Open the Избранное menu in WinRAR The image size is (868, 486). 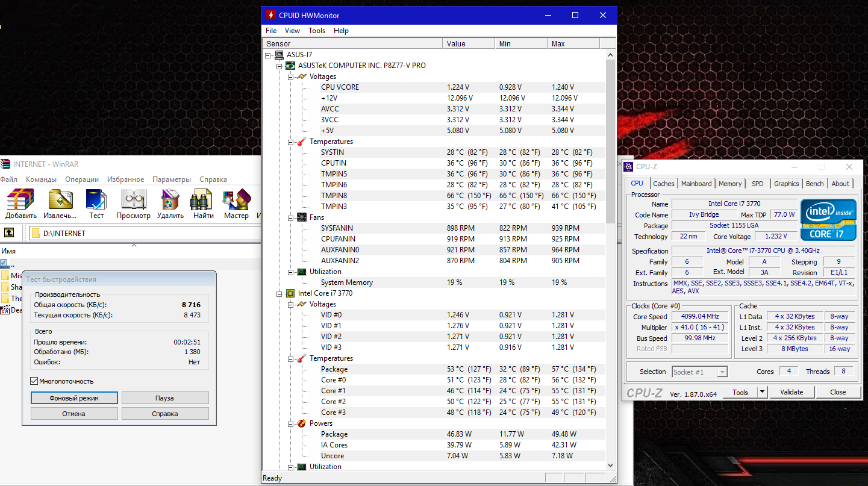125,179
